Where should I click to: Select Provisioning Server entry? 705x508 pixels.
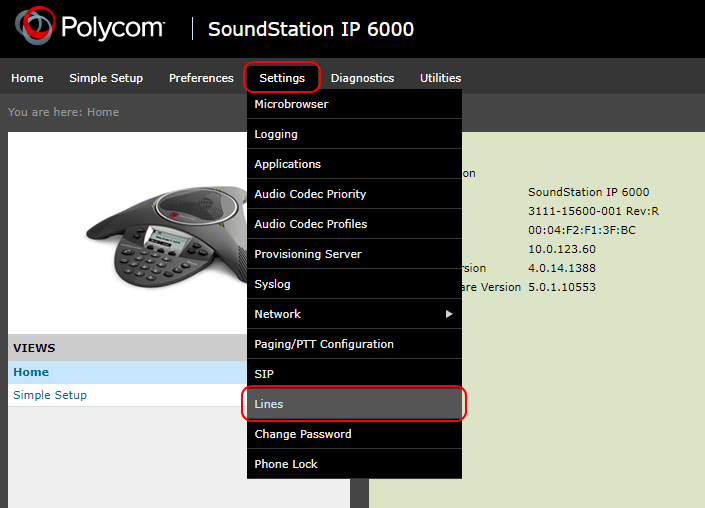point(354,254)
